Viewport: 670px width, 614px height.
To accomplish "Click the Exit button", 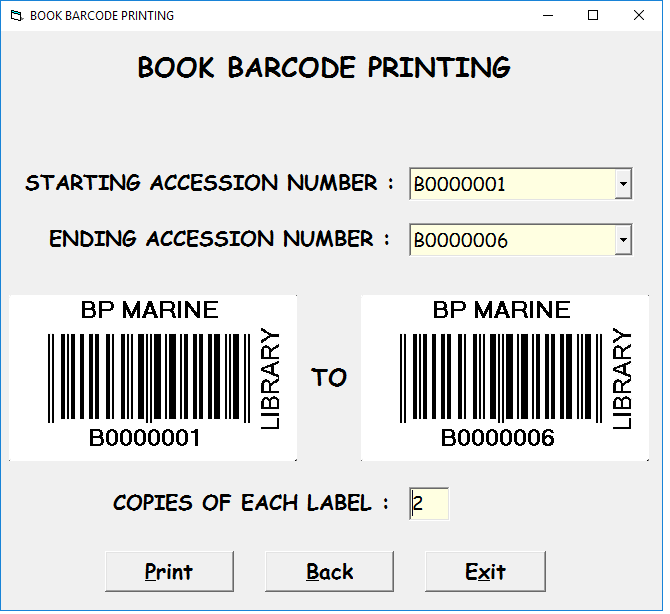I will click(485, 571).
